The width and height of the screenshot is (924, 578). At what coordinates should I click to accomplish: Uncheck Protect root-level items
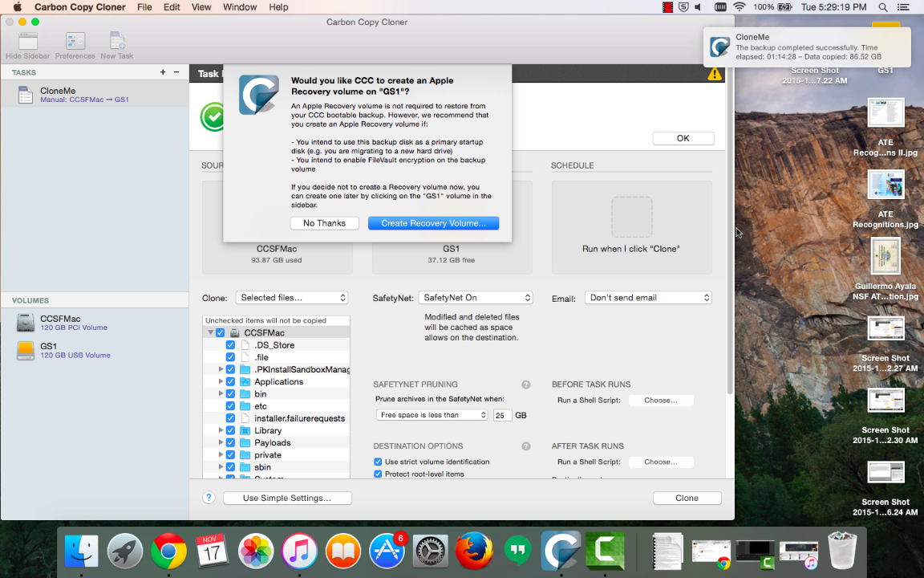coord(377,474)
